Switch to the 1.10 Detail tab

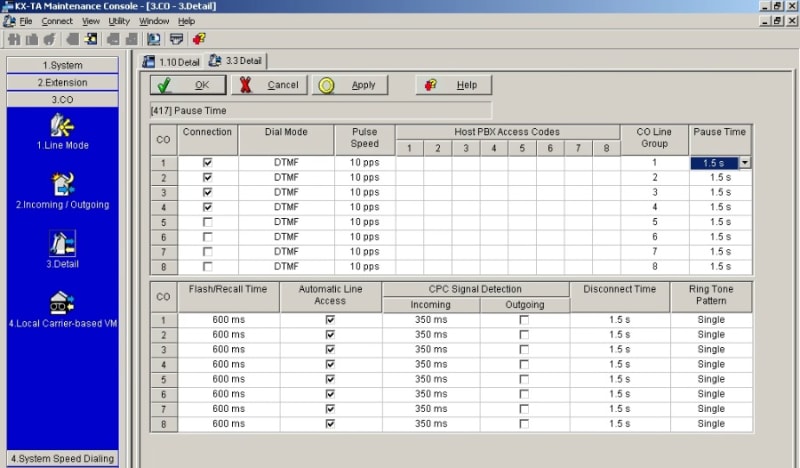[x=172, y=62]
